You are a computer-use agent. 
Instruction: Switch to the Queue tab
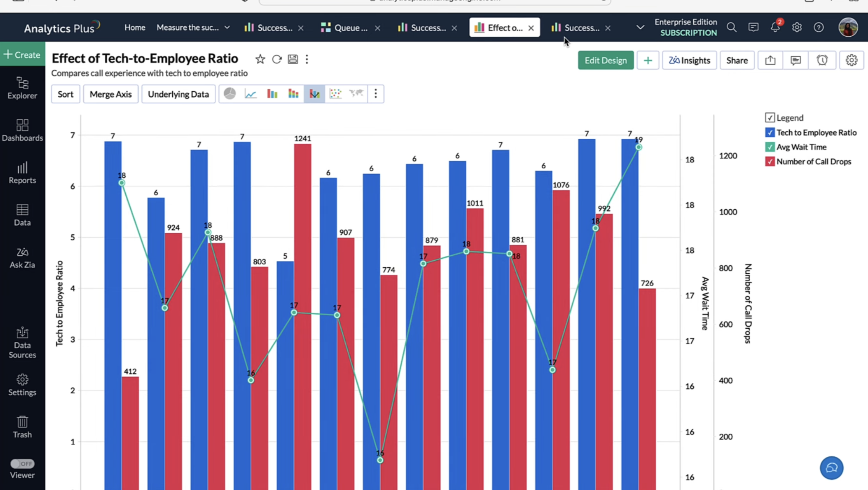(345, 28)
